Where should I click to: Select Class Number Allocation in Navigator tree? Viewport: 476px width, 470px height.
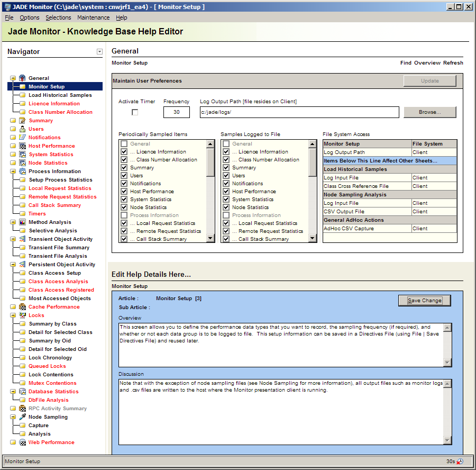coord(60,112)
